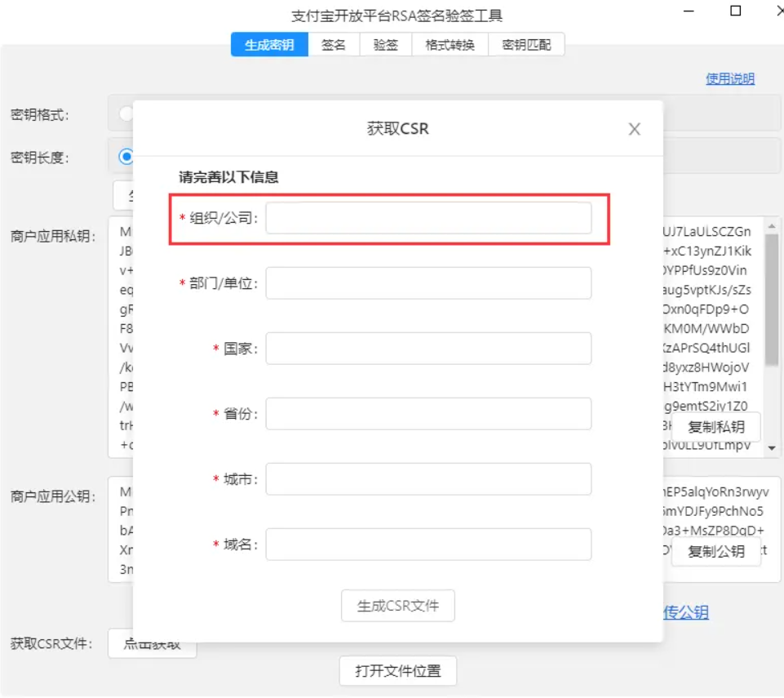Click the private key scroll-down arrow
784x698 pixels.
point(772,448)
